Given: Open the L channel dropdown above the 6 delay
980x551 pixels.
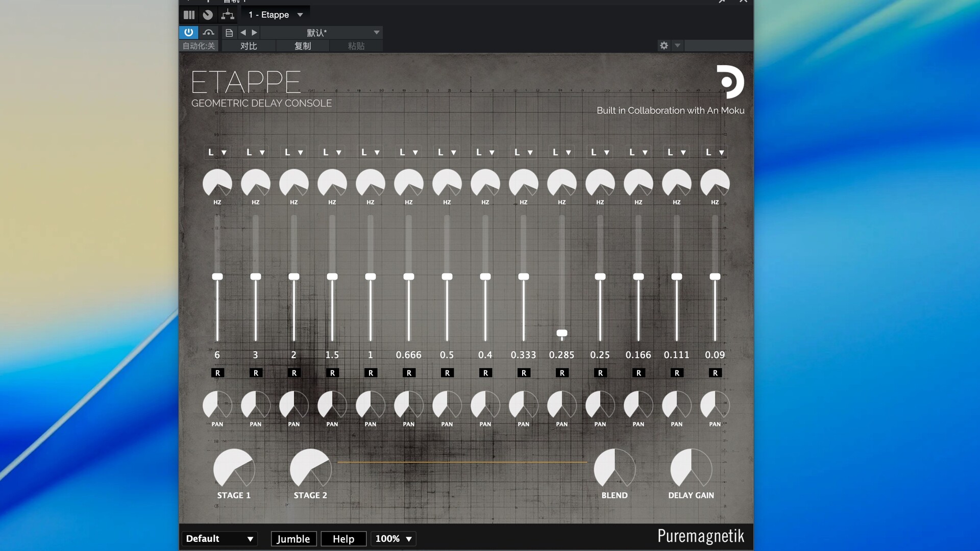Looking at the screenshot, I should [217, 152].
